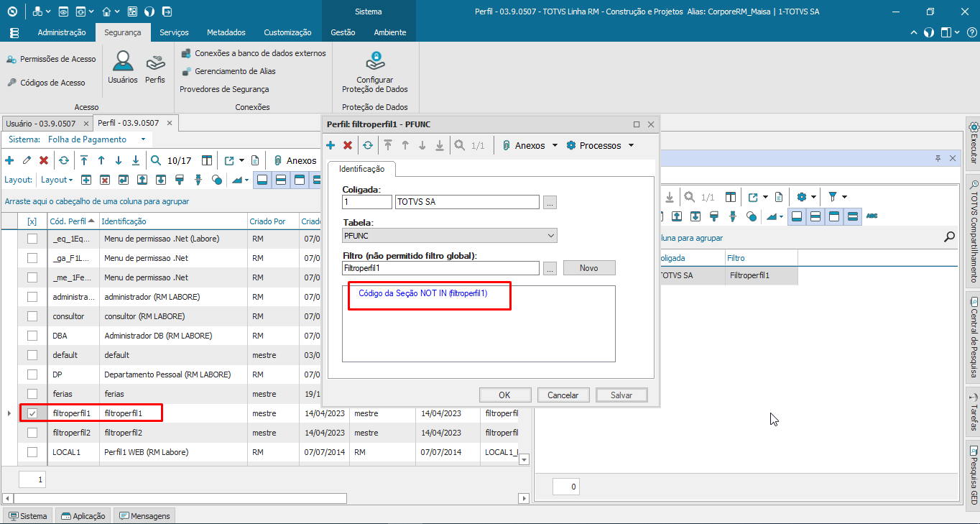Click the refresh icon in the dialog toolbar
The width and height of the screenshot is (980, 524).
click(368, 145)
